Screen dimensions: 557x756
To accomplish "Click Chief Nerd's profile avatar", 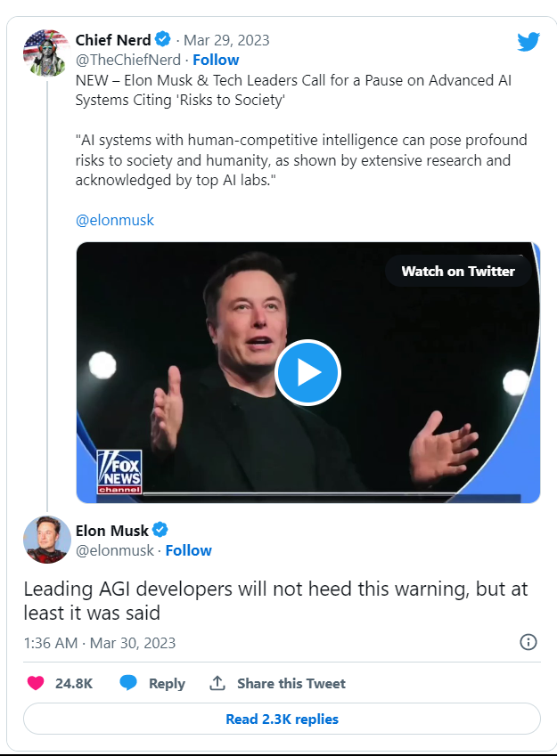I will tap(45, 52).
